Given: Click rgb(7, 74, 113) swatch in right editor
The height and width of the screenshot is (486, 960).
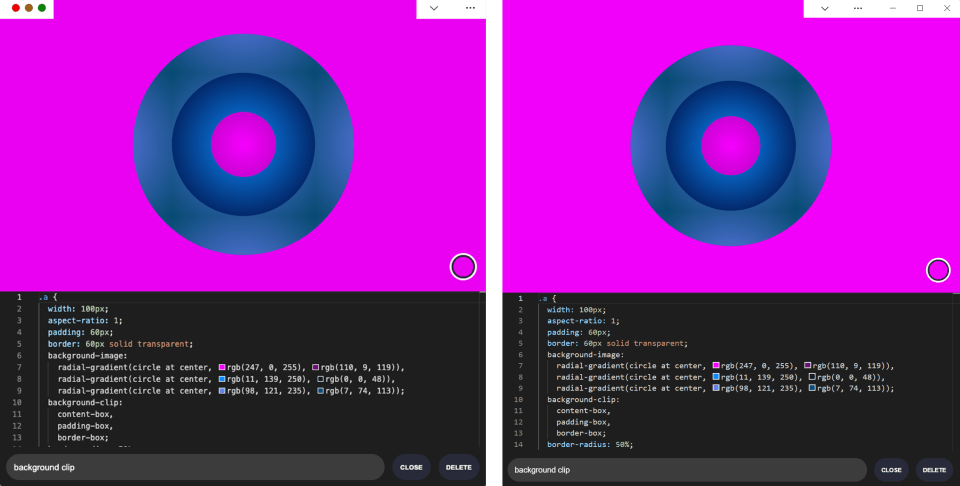Looking at the screenshot, I should (812, 388).
